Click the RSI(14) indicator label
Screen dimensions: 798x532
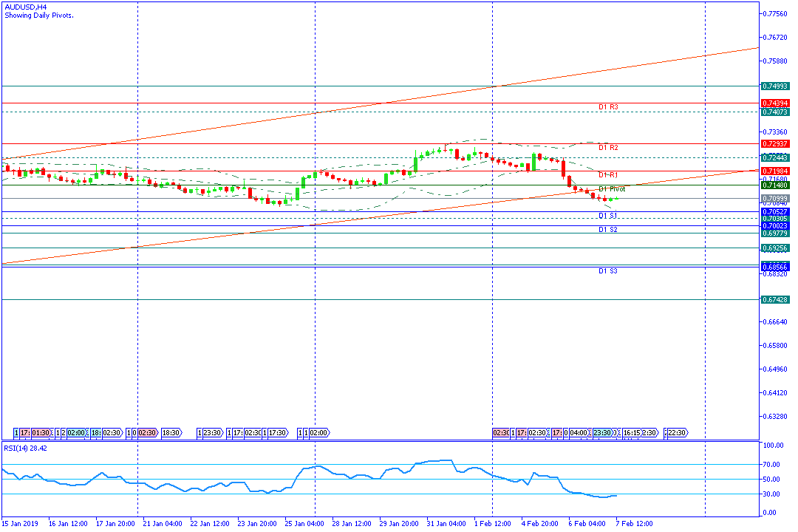click(21, 448)
